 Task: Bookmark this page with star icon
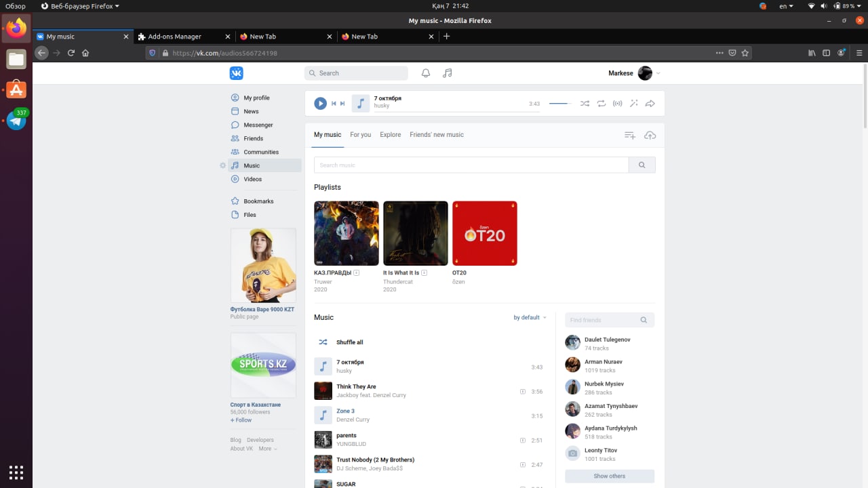[745, 53]
